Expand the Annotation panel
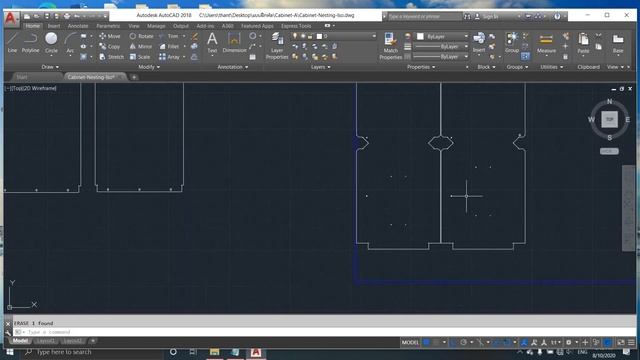This screenshot has width=640, height=360. point(233,67)
